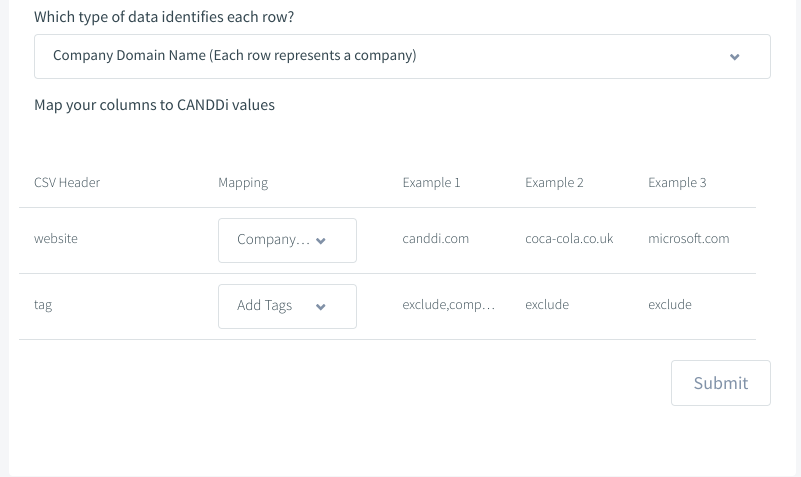The image size is (801, 477).
Task: Open the Add Tags mapping dropdown
Action: [x=287, y=306]
